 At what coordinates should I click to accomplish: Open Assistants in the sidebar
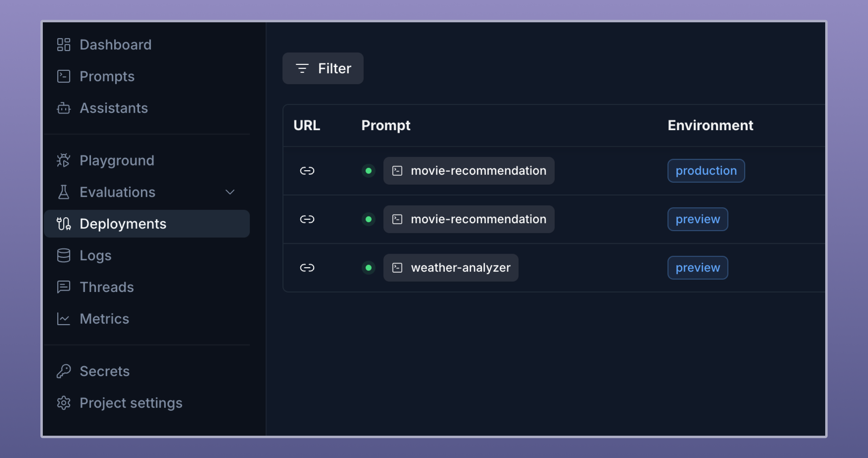pos(146,108)
